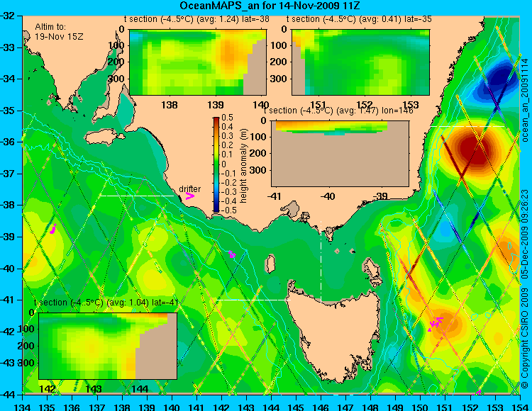Click the -40 latitude label on main axis
Screen dimensions: 532x411
coord(8,269)
